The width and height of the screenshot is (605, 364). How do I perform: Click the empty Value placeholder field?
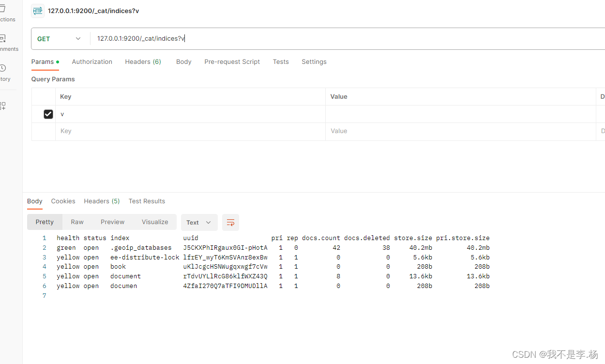coord(461,131)
